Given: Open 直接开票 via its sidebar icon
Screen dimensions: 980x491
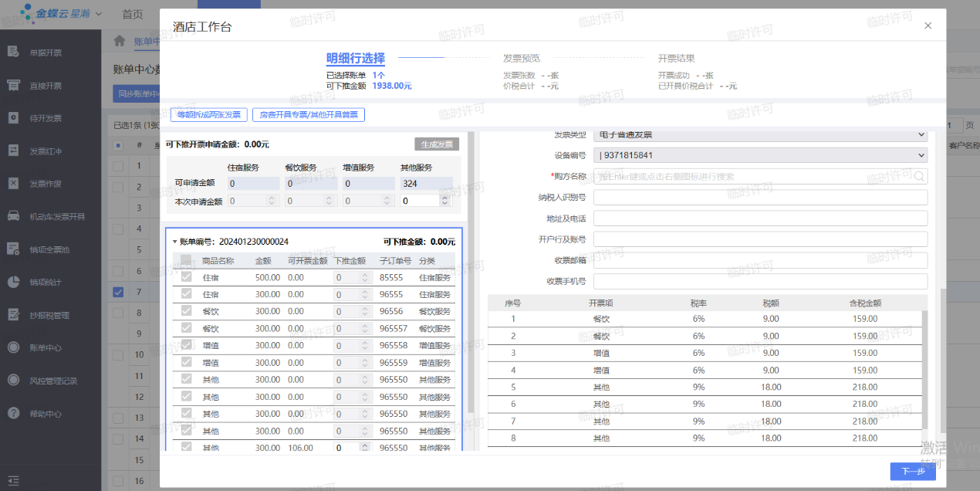Looking at the screenshot, I should (13, 85).
